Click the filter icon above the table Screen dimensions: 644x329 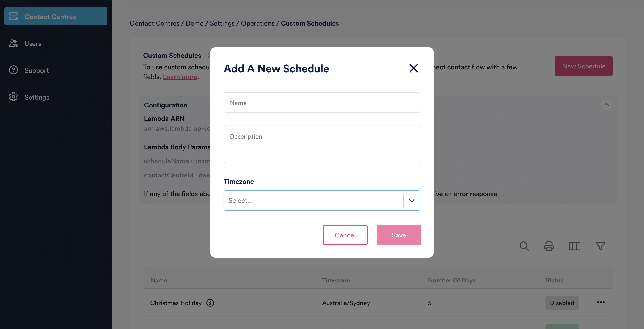coord(600,246)
